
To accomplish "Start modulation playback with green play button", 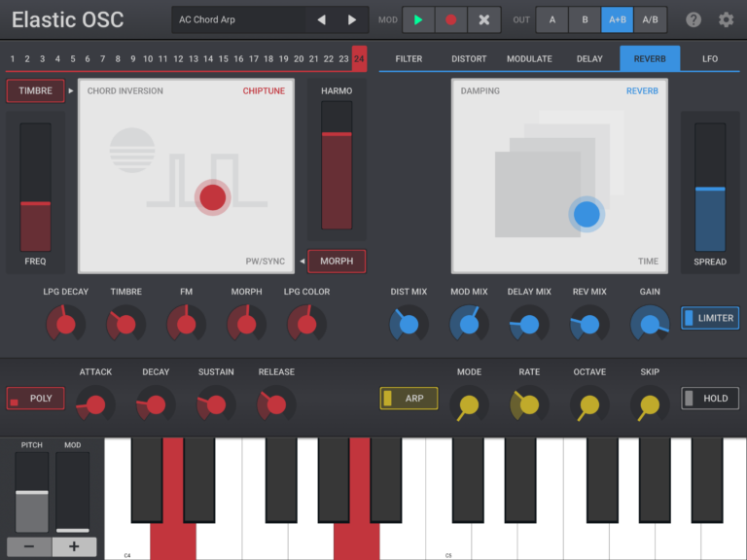I will 418,19.
